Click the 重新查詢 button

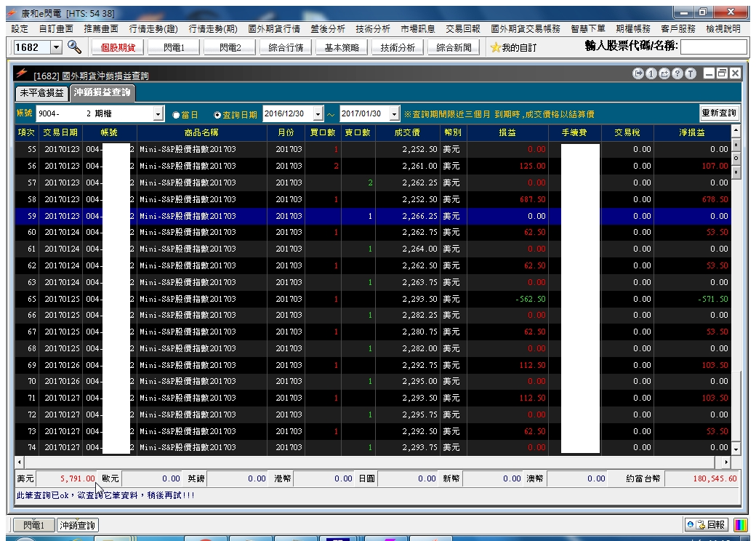719,113
